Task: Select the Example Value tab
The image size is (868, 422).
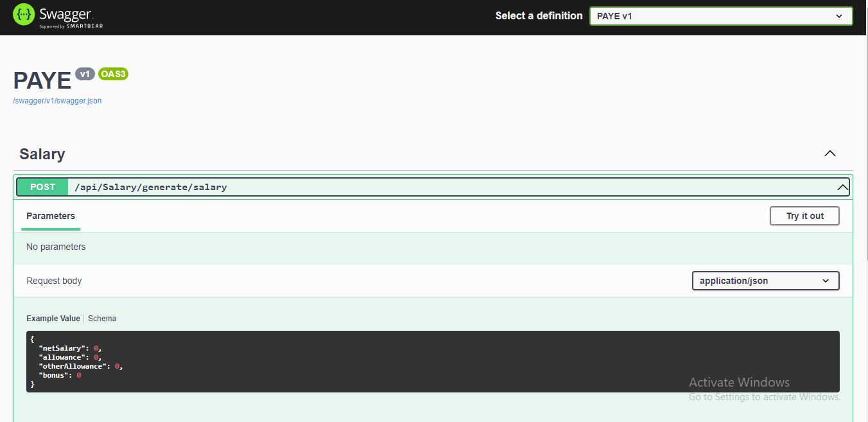Action: coord(53,318)
